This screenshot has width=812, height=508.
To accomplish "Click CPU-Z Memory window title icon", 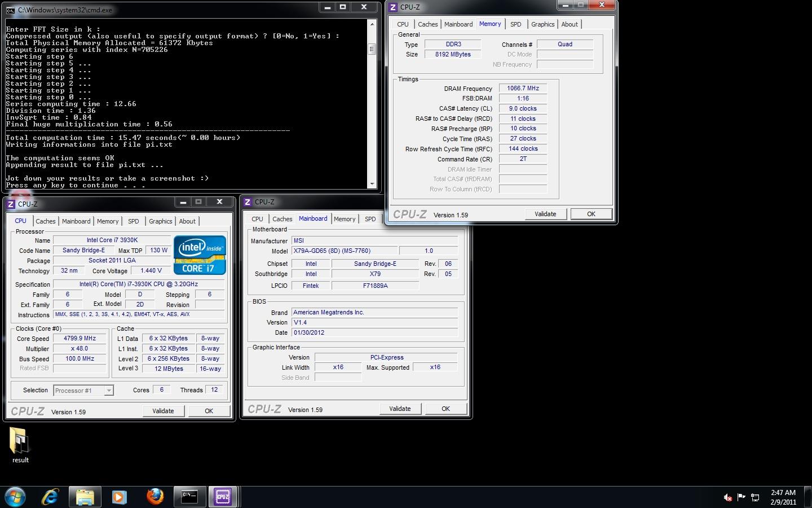I will coord(393,7).
